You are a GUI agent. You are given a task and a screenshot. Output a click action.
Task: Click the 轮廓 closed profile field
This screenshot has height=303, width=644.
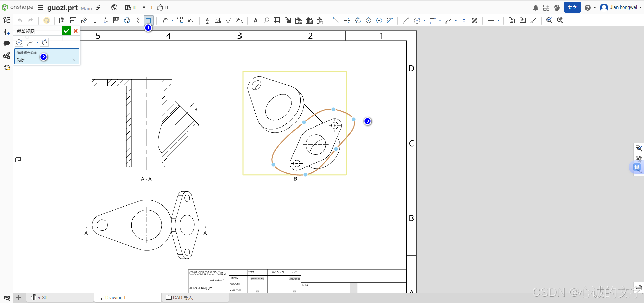point(47,56)
